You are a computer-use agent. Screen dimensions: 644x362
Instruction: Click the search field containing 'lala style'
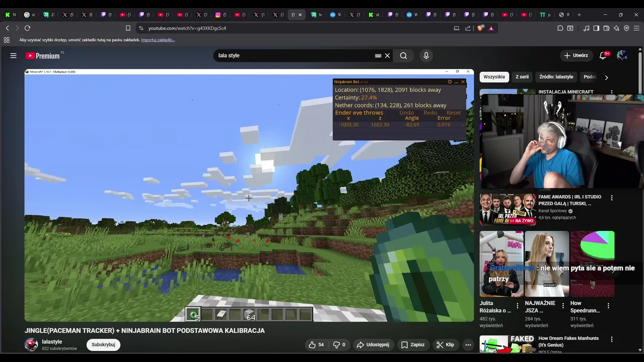[295, 55]
